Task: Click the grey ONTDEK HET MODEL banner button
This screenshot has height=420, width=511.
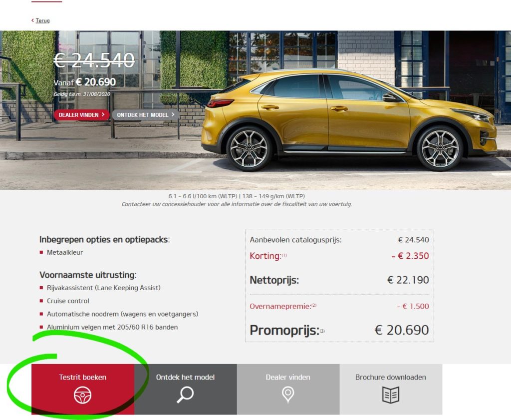Action: 146,115
